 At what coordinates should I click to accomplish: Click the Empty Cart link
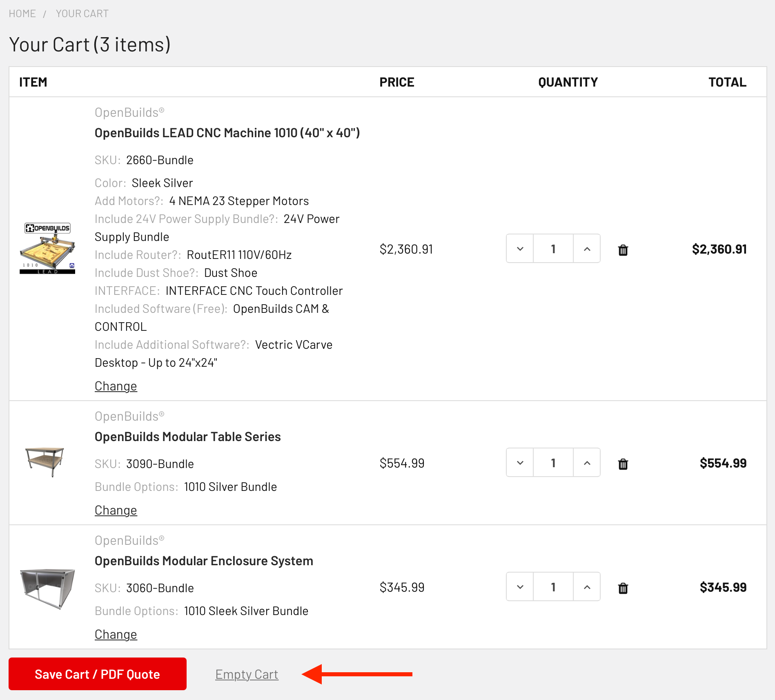tap(247, 674)
